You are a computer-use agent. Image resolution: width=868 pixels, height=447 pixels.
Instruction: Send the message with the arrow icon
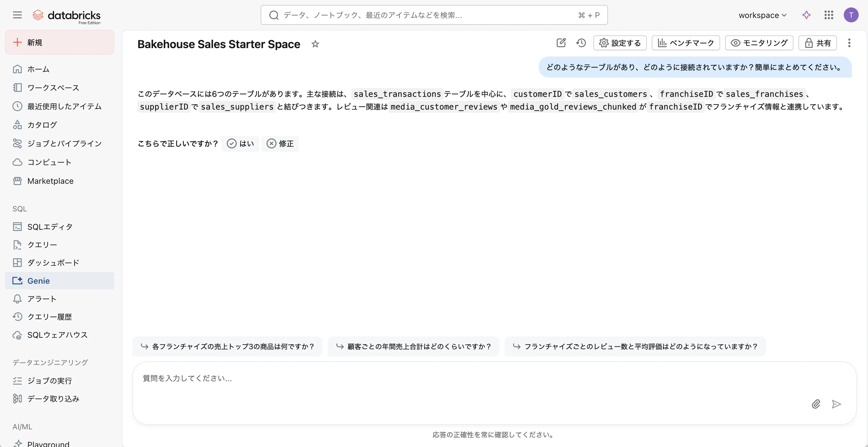837,404
